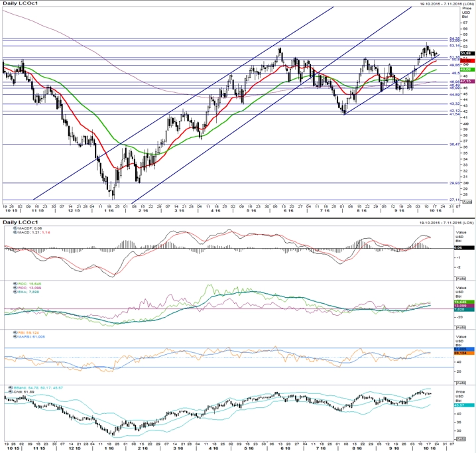Click the icon beside the MACDF indicator label
This screenshot has width=476, height=453.
click(15, 227)
